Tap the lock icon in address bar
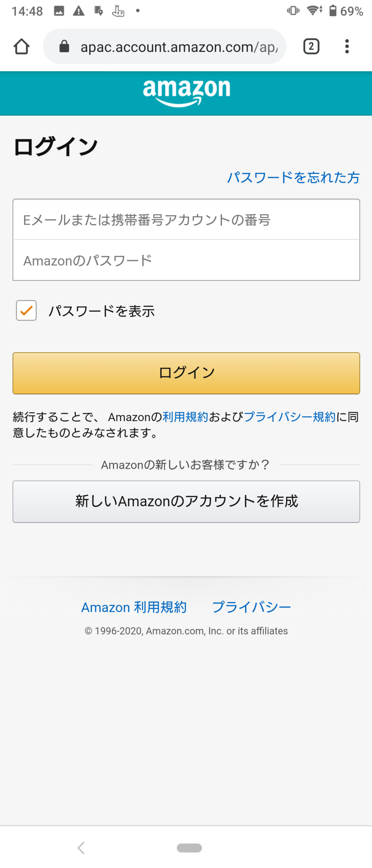 coord(64,47)
